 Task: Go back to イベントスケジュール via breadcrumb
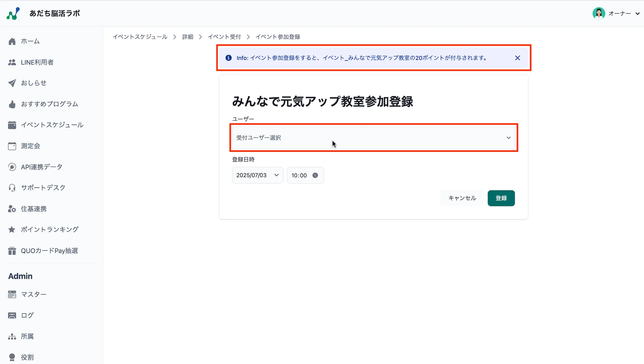click(x=140, y=36)
